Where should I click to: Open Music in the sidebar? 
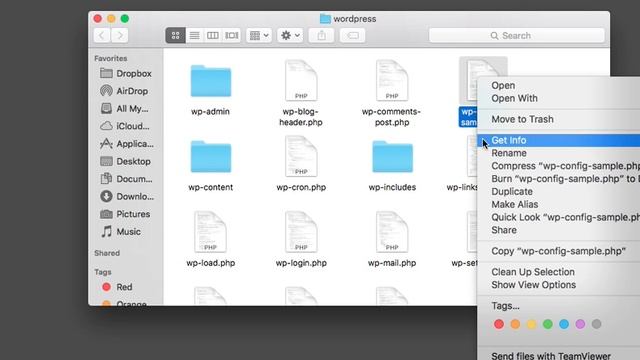(121, 231)
